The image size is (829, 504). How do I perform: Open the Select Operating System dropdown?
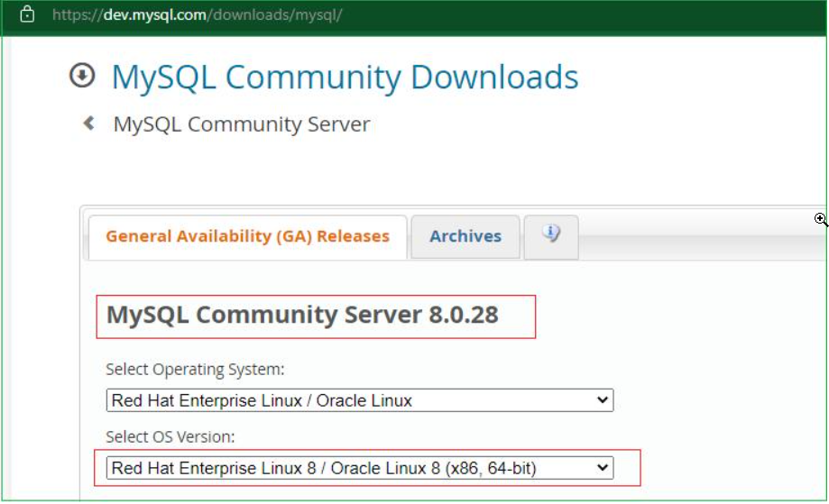(360, 400)
